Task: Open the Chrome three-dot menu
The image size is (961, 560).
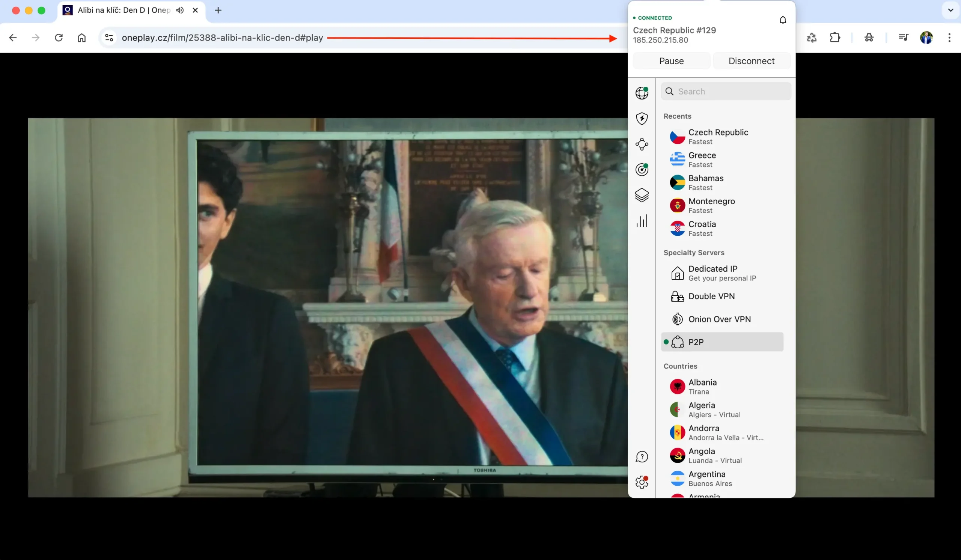Action: [x=949, y=38]
